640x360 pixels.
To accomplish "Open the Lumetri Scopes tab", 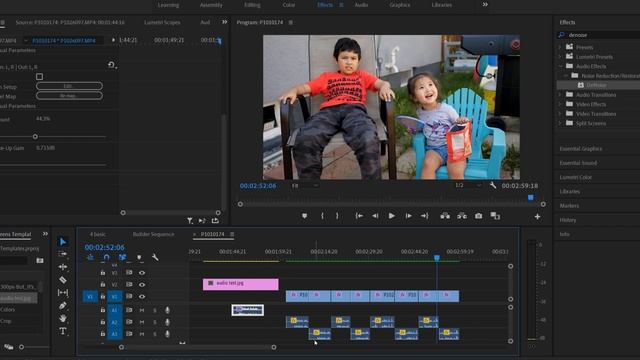I will (162, 22).
